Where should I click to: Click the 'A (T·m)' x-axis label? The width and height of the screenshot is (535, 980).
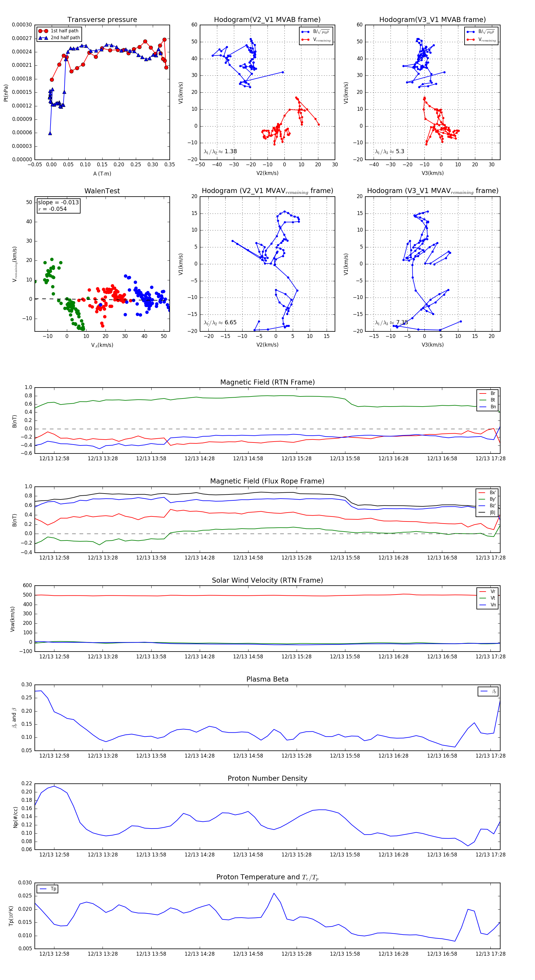pos(102,173)
